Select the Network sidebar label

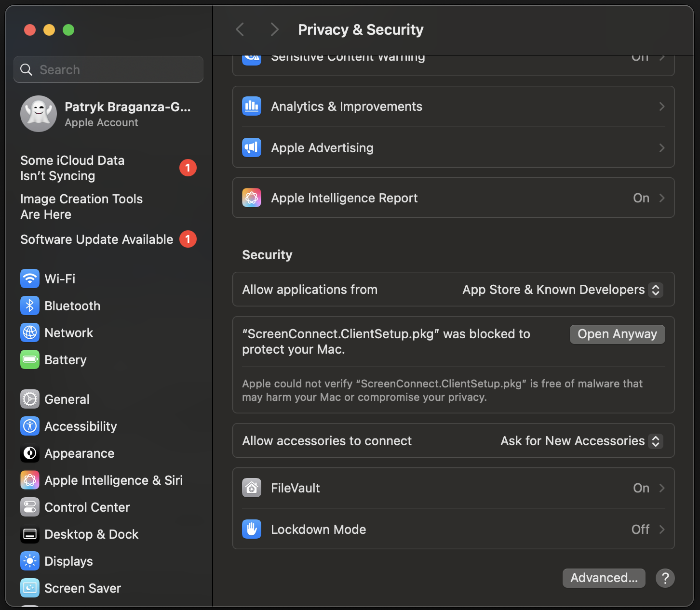pos(69,333)
